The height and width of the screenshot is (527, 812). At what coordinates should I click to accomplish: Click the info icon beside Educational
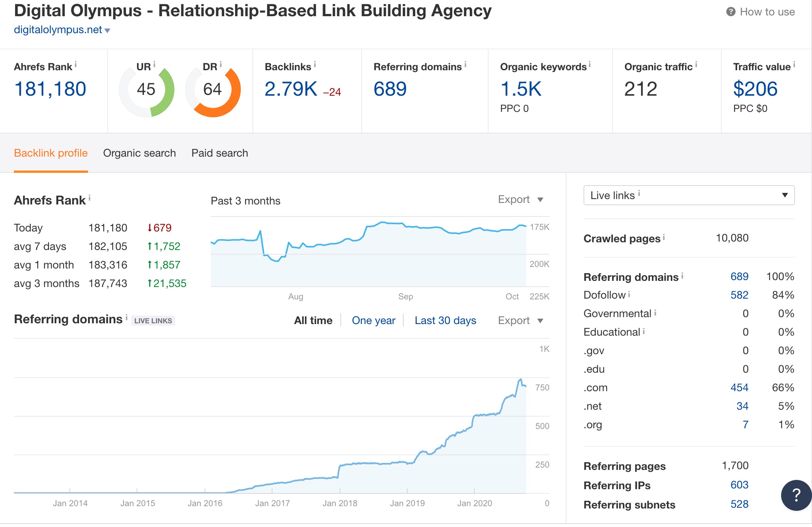pyautogui.click(x=644, y=331)
